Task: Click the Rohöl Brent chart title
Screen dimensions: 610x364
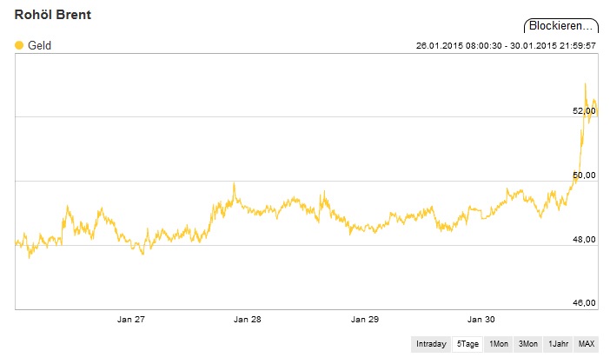Action: (53, 15)
